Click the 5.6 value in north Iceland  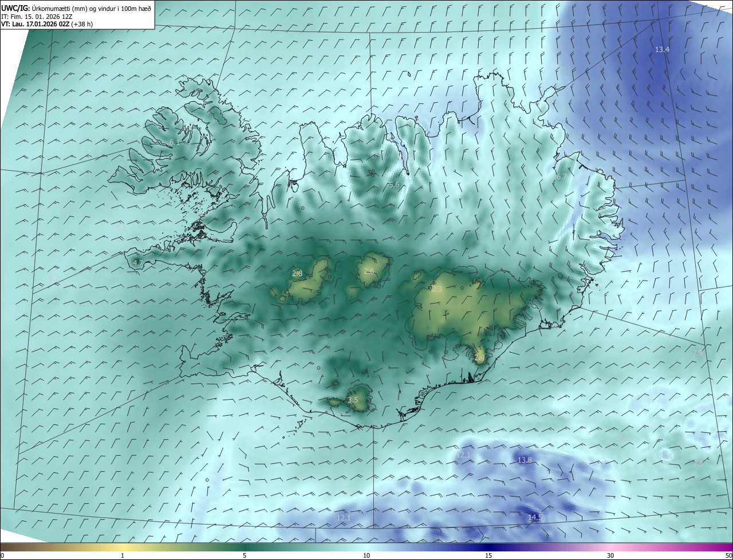click(x=393, y=185)
